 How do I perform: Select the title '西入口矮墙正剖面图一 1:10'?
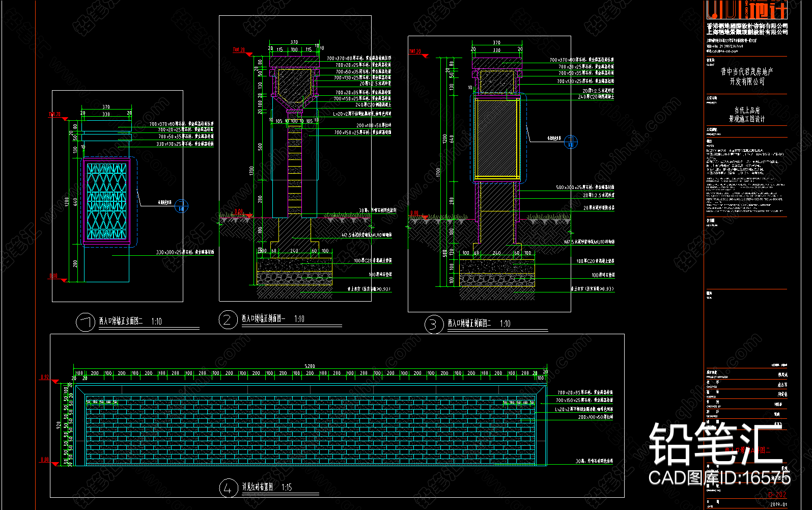[273, 319]
